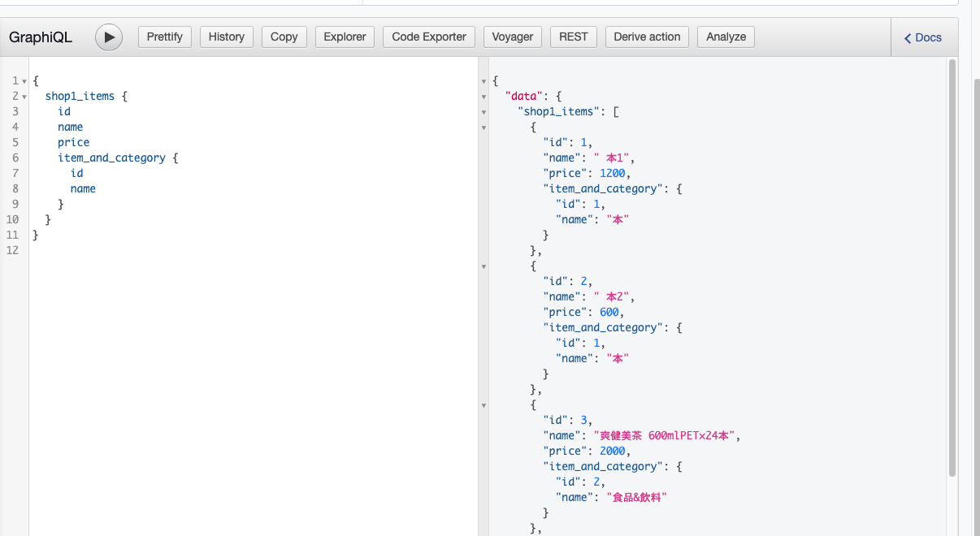980x536 pixels.
Task: Copy the query using the Copy button
Action: pos(284,37)
